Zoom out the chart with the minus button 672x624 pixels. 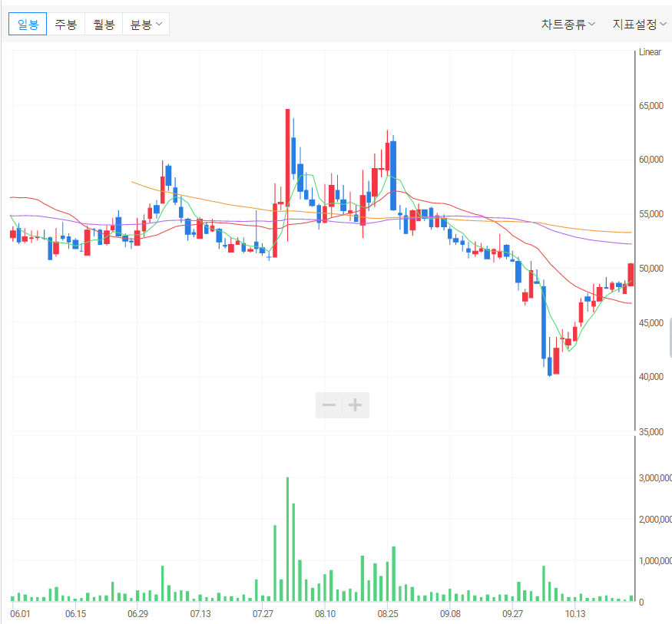(x=329, y=404)
